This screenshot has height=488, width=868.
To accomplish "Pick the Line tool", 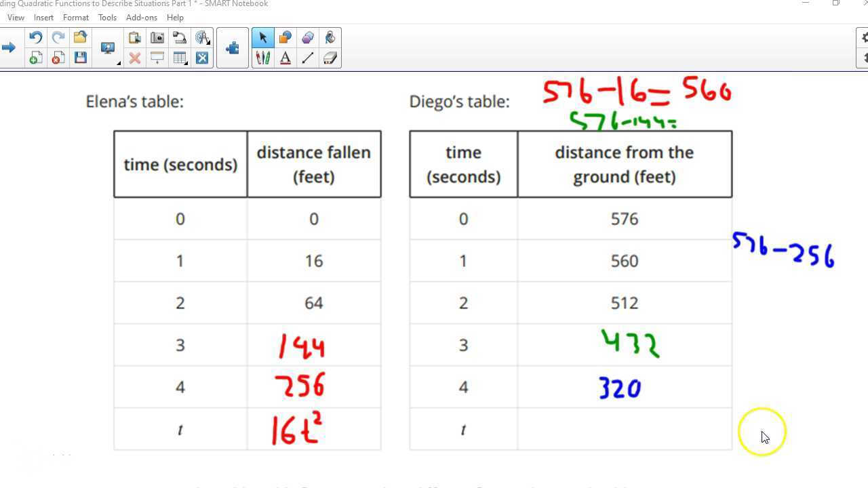I will coord(307,58).
